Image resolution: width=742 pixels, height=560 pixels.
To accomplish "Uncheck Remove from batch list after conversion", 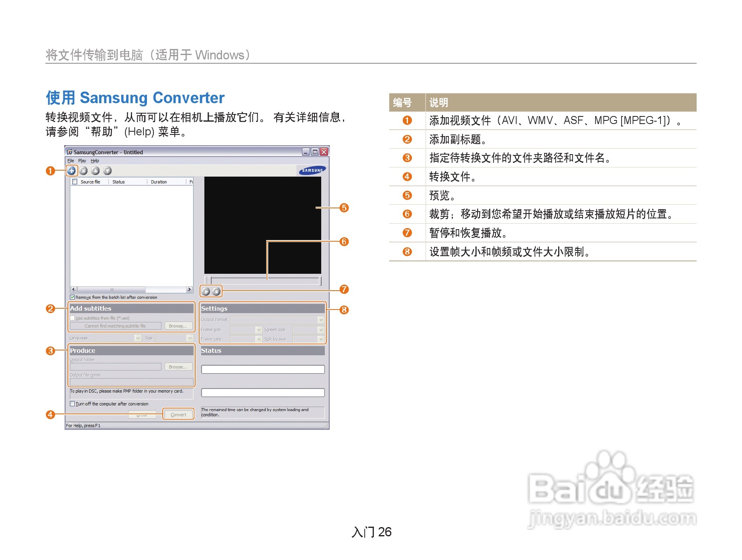I will point(72,297).
